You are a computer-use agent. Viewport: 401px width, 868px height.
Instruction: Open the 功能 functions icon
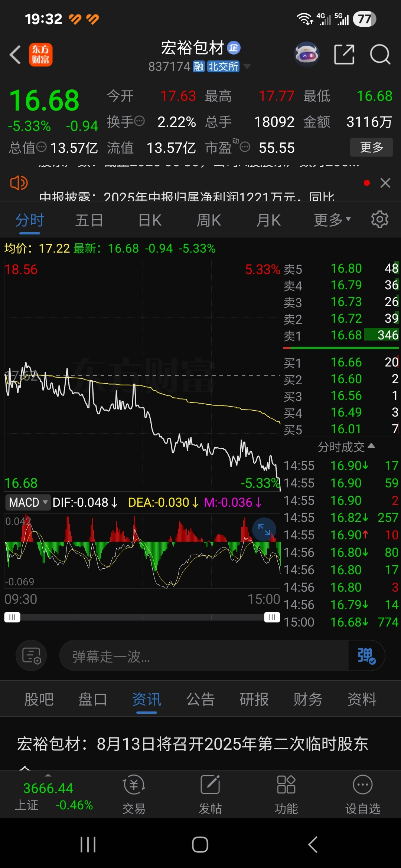click(x=286, y=795)
